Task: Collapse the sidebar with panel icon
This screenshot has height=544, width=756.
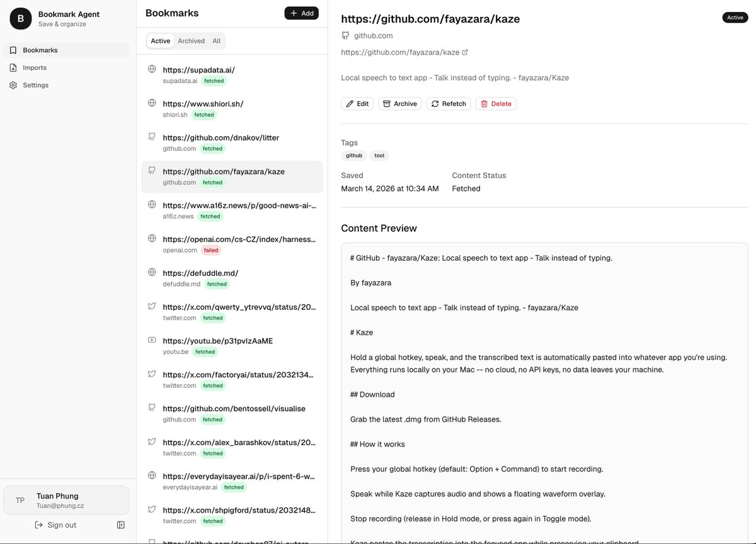Action: 121,525
